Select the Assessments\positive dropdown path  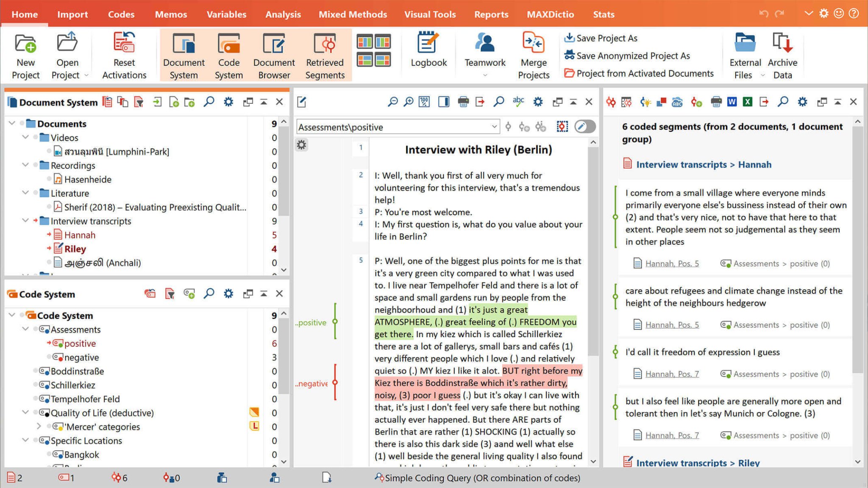point(396,126)
